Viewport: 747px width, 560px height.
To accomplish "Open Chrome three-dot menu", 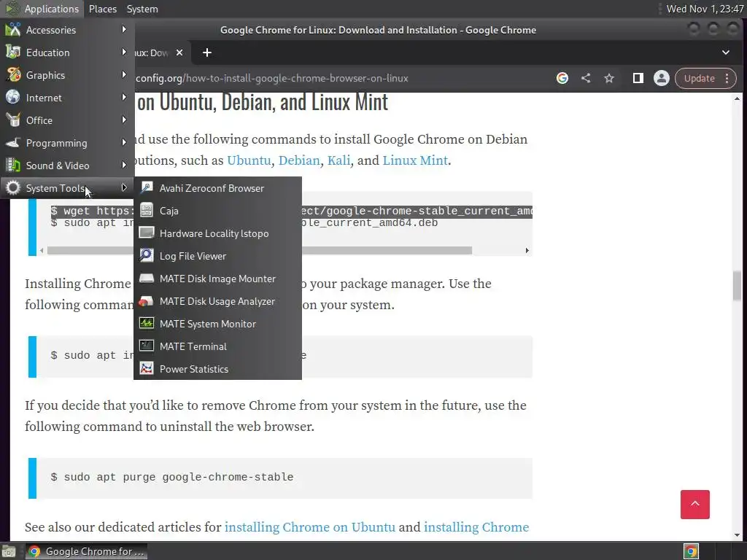I will [727, 78].
